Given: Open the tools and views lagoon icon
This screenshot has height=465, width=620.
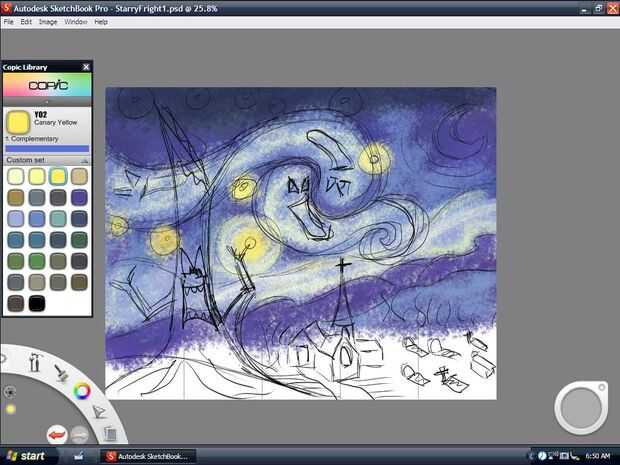Looking at the screenshot, I should [x=34, y=362].
